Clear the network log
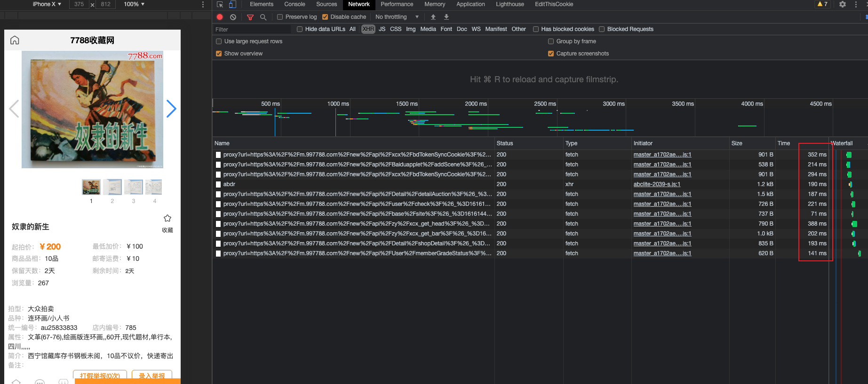This screenshot has height=384, width=868. click(233, 17)
